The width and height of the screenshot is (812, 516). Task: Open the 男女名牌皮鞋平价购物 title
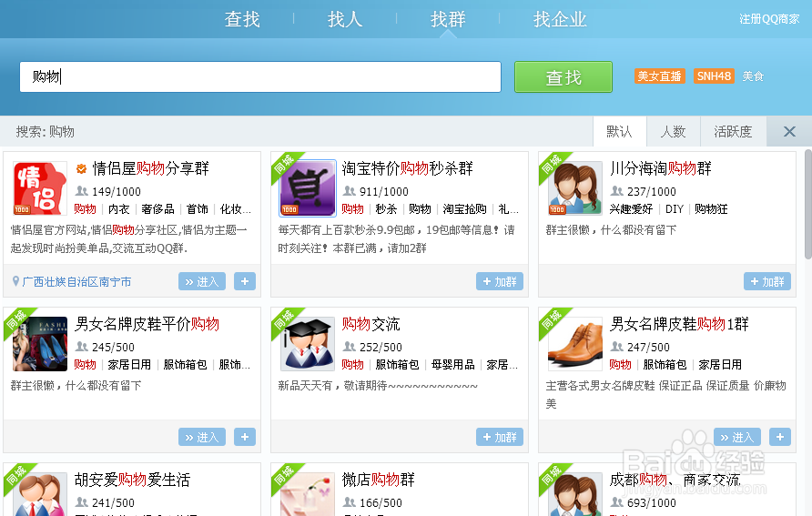click(x=147, y=324)
